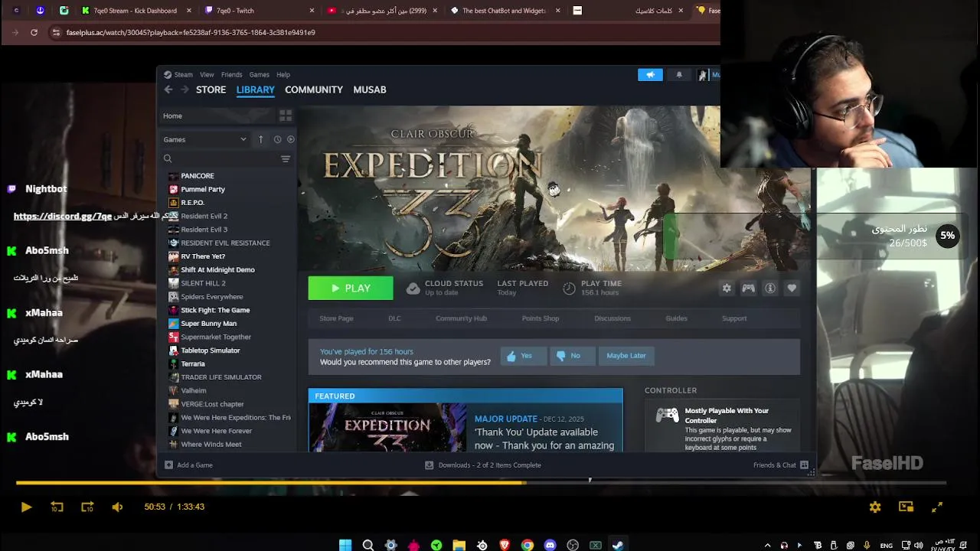Add game to favorites heart icon
The width and height of the screenshot is (980, 551).
tap(792, 289)
